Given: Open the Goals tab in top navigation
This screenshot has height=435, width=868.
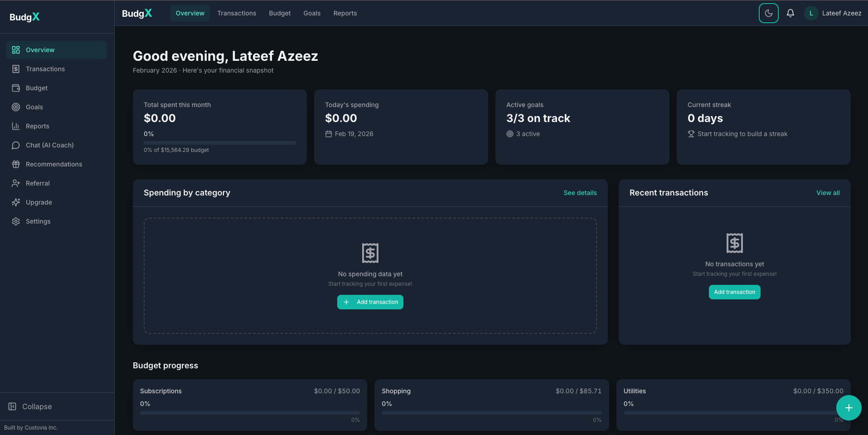Looking at the screenshot, I should (x=311, y=13).
